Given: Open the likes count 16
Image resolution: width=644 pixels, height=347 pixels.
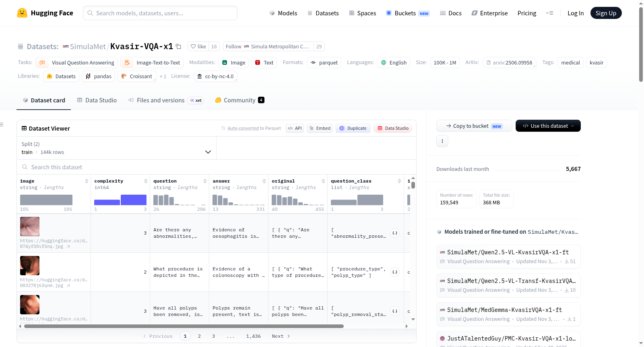Looking at the screenshot, I should pyautogui.click(x=214, y=46).
